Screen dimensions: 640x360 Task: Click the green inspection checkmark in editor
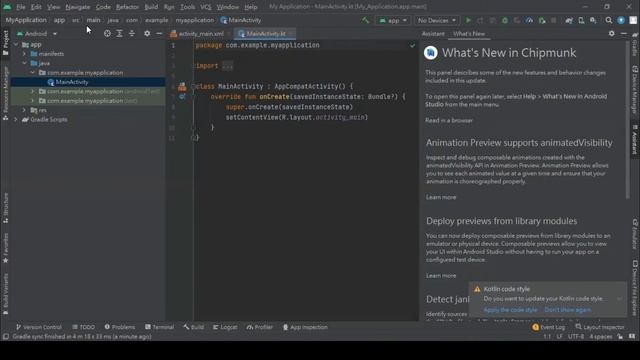point(412,45)
